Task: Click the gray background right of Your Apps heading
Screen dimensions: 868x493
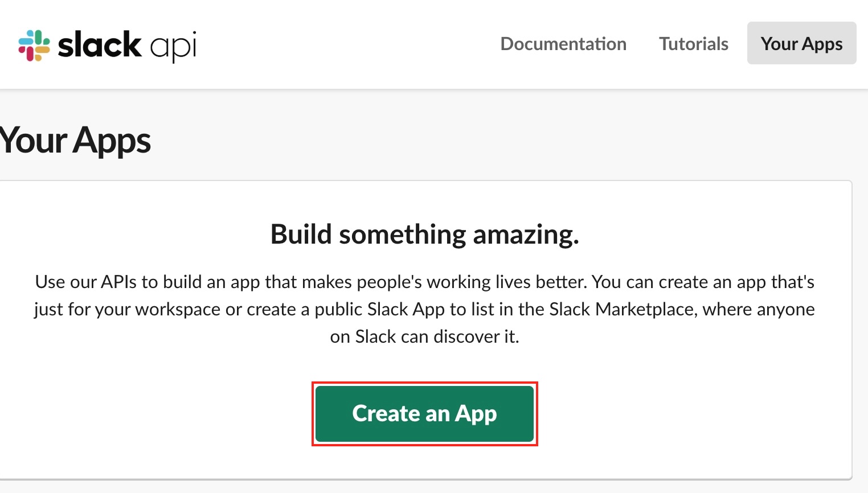Action: (513, 141)
